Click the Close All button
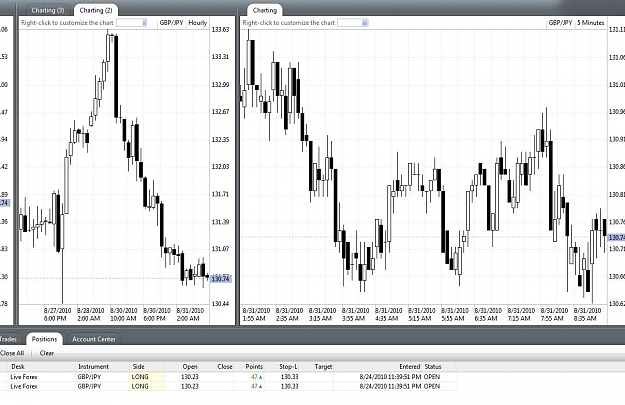Viewport: 625px width, 405px height. [12, 353]
